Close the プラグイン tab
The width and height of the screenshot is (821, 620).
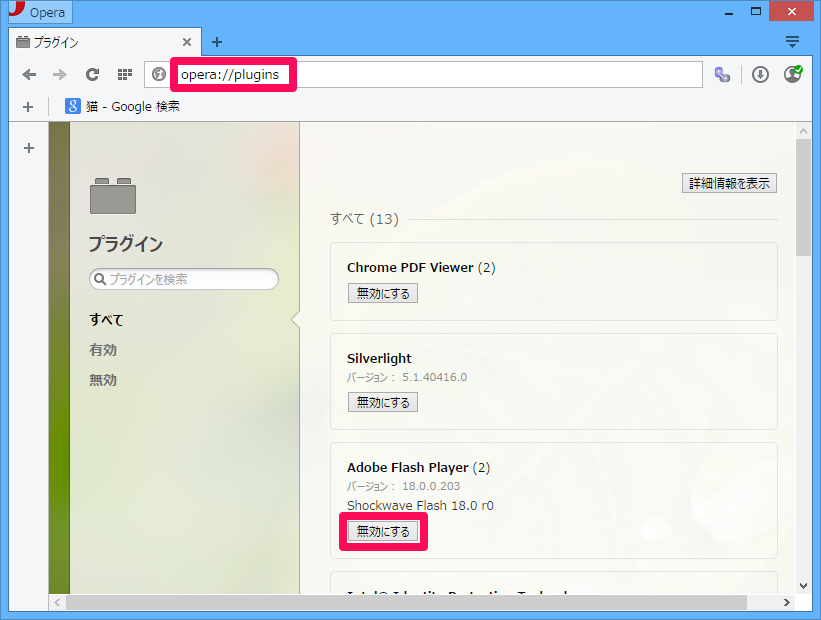[x=187, y=42]
